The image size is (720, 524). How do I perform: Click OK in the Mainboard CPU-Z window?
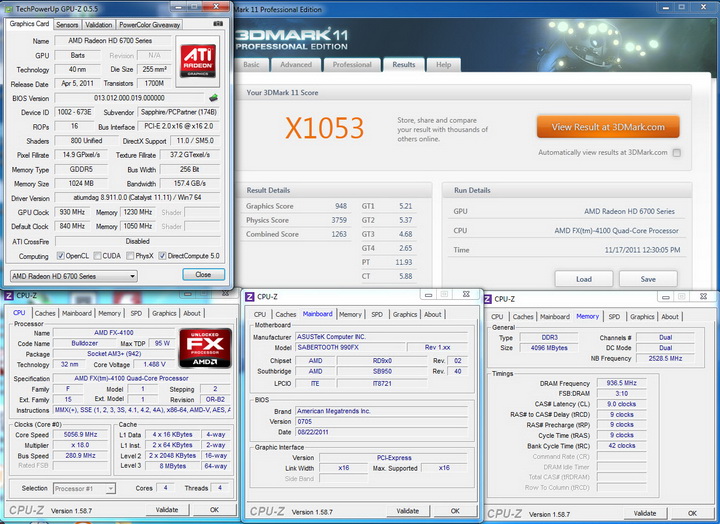455,511
